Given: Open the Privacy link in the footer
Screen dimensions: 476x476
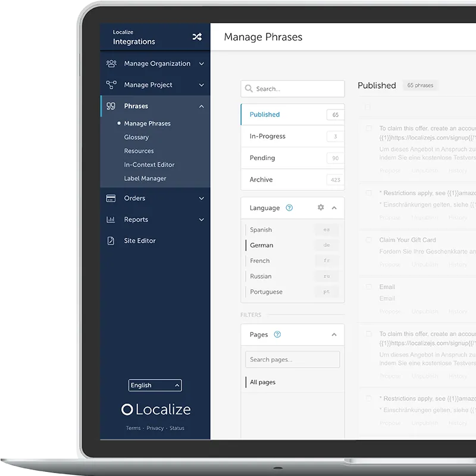Looking at the screenshot, I should (x=155, y=428).
